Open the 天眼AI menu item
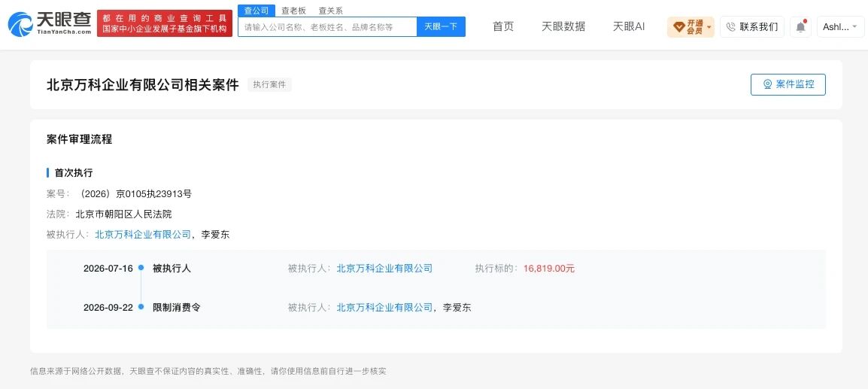868x389 pixels. (628, 26)
